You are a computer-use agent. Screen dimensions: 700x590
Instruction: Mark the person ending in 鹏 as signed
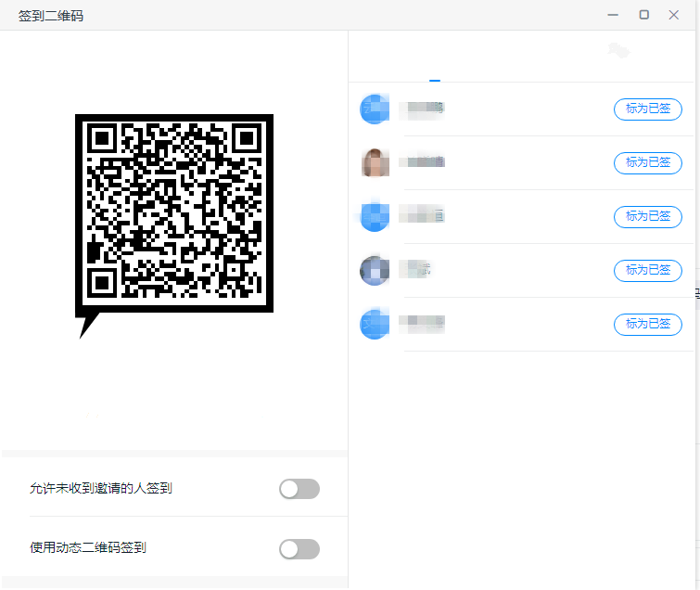(x=648, y=109)
